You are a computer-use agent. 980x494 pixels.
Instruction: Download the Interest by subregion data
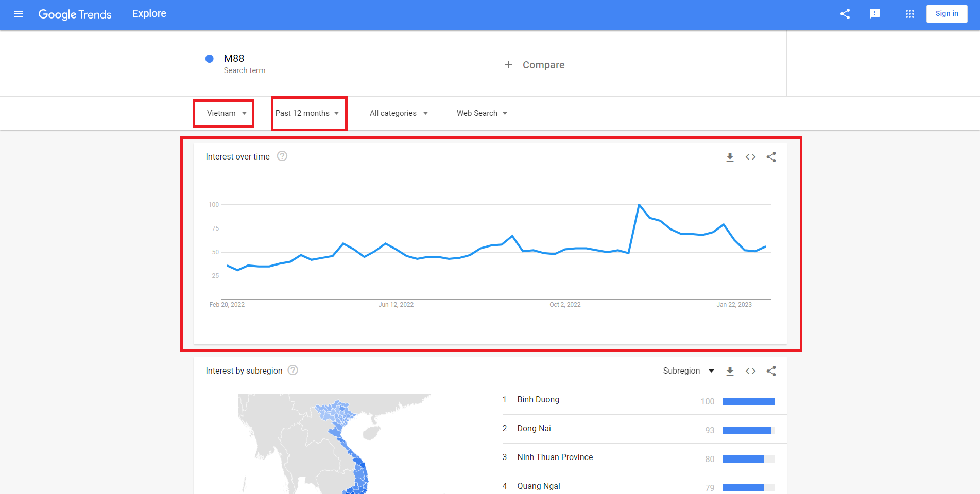[730, 370]
